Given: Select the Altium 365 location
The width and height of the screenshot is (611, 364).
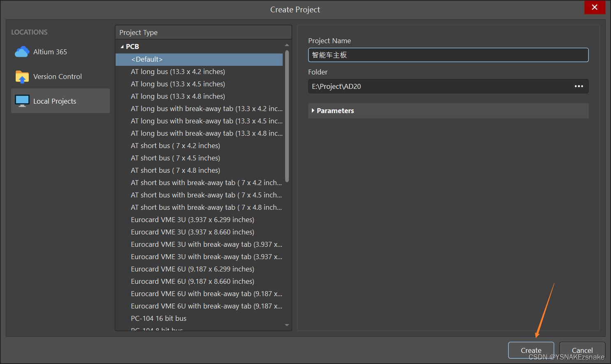Looking at the screenshot, I should pos(60,52).
